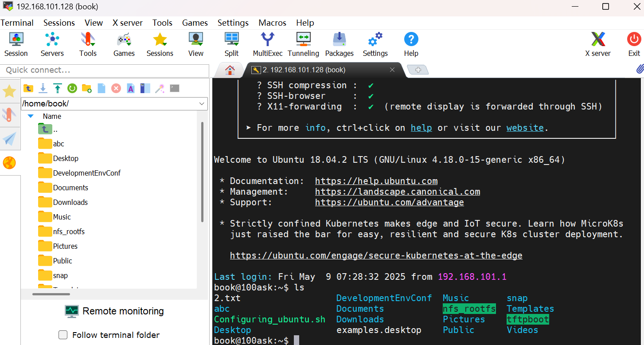Focus the Quick connect input field
644x345 pixels.
pos(105,70)
